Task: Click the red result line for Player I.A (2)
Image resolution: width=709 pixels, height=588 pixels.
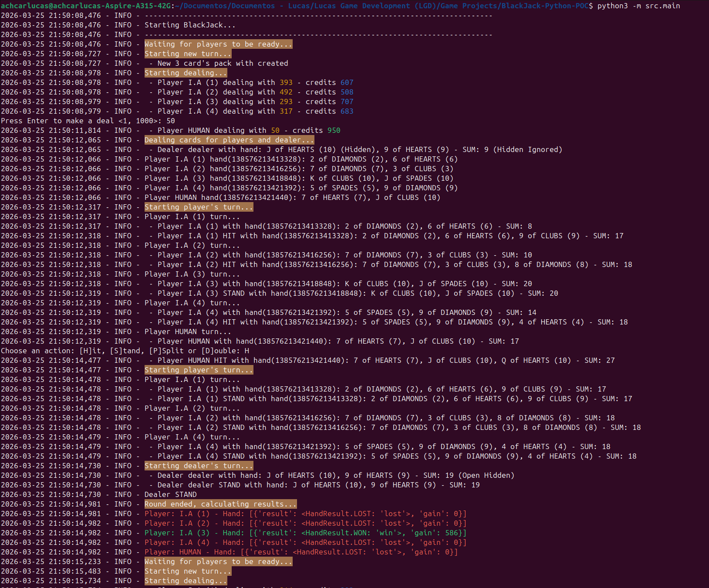Action: [305, 523]
